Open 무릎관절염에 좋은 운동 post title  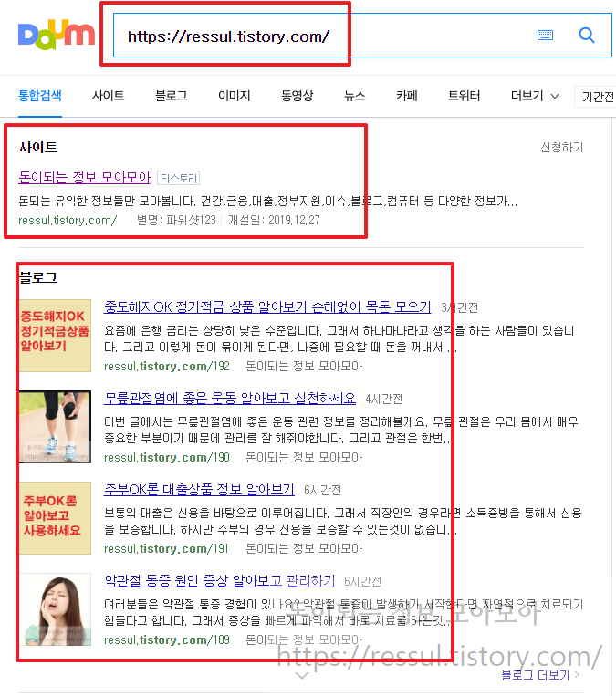(x=230, y=398)
